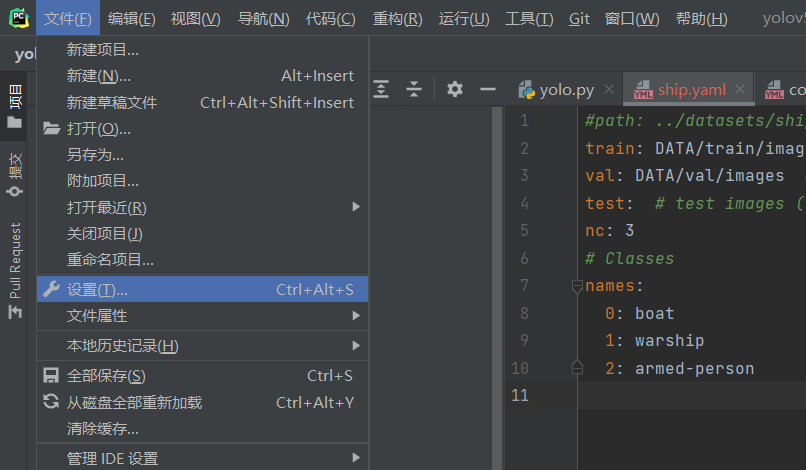Click the Python file icon on yolo.py tab
Viewport: 806px width, 470px height.
[526, 90]
